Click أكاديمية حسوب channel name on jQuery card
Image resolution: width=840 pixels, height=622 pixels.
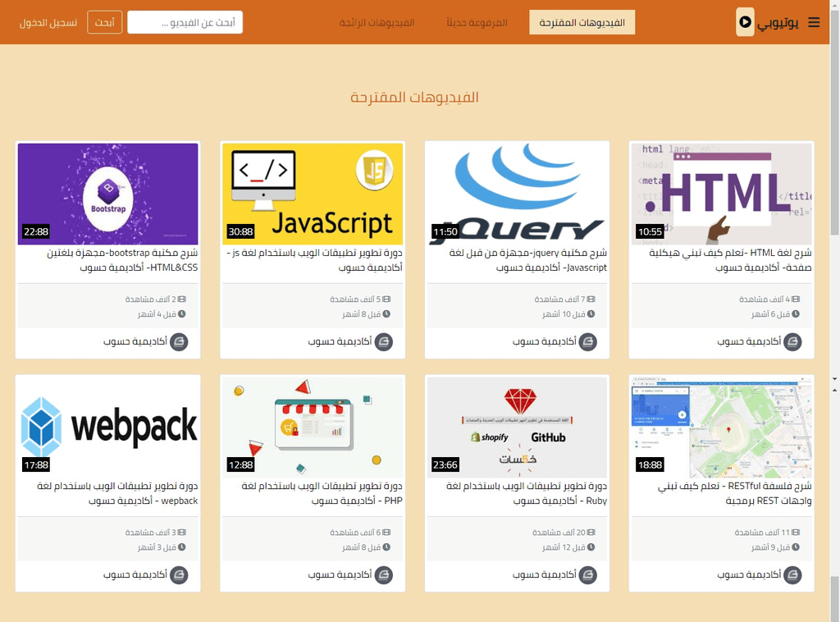[x=545, y=342]
